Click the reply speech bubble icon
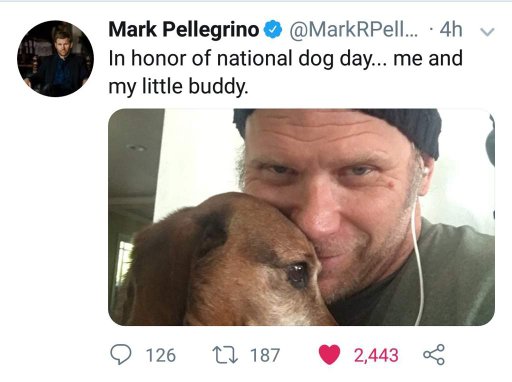Viewport: 512px width, 382px height. (x=121, y=355)
